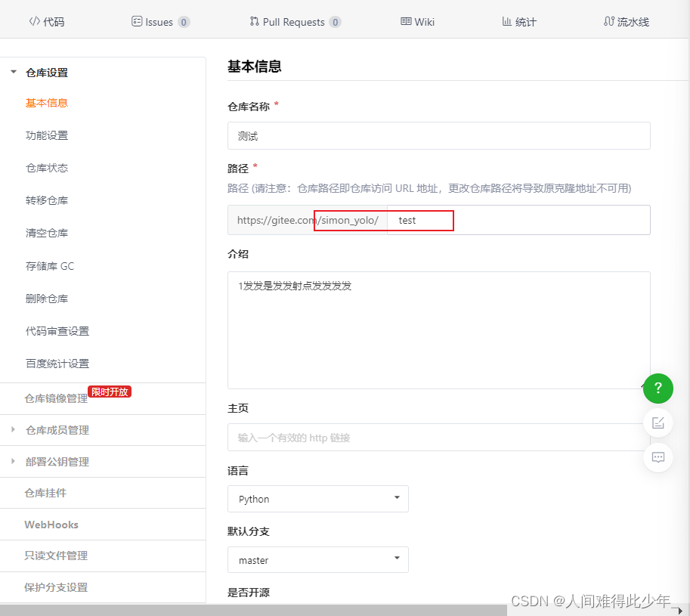This screenshot has height=616, width=690.
Task: Click the 主页 URL input field
Action: [431, 438]
